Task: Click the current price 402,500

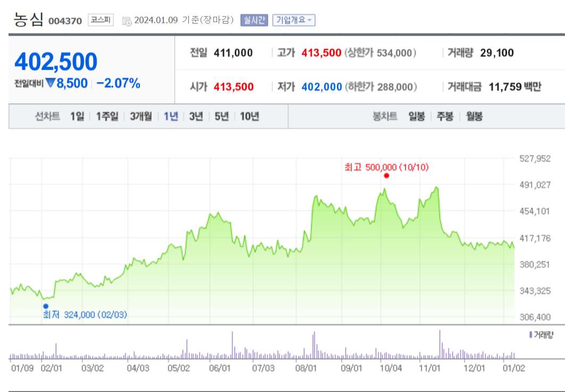Action: point(56,62)
